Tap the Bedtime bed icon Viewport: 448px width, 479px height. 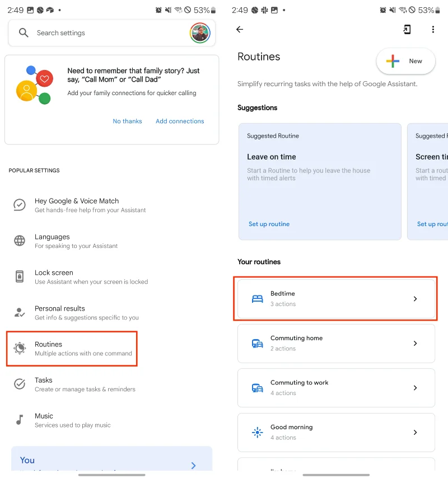click(x=257, y=298)
